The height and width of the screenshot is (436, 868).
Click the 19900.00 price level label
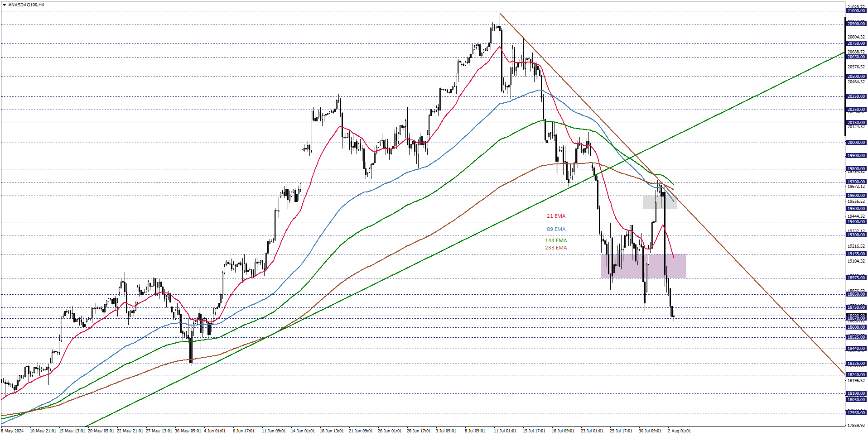tap(856, 156)
